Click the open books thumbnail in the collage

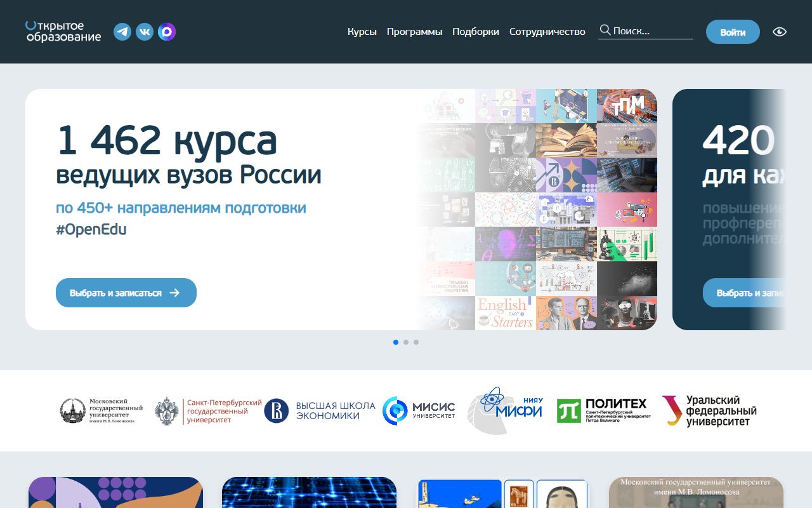[x=566, y=140]
